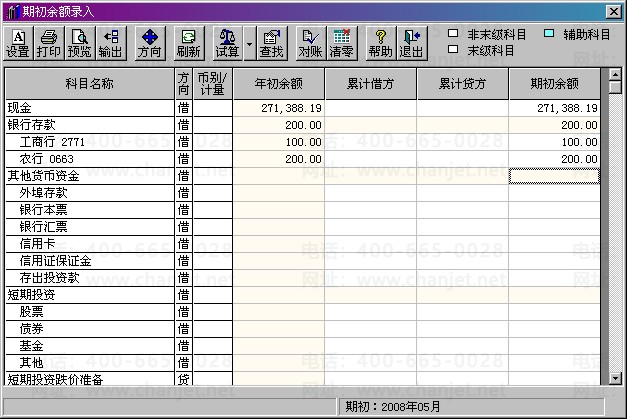This screenshot has width=627, height=419.
Task: Click the 年初余额 column header
Action: tap(279, 84)
